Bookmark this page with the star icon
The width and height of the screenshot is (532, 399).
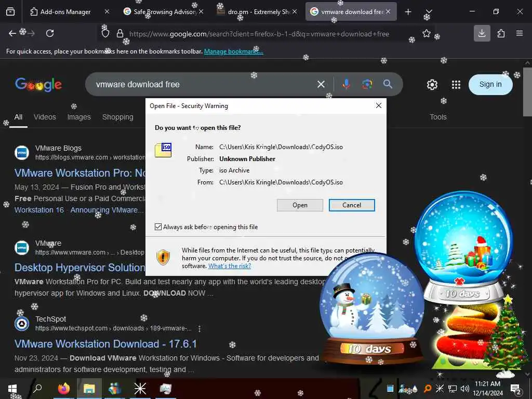coord(427,33)
